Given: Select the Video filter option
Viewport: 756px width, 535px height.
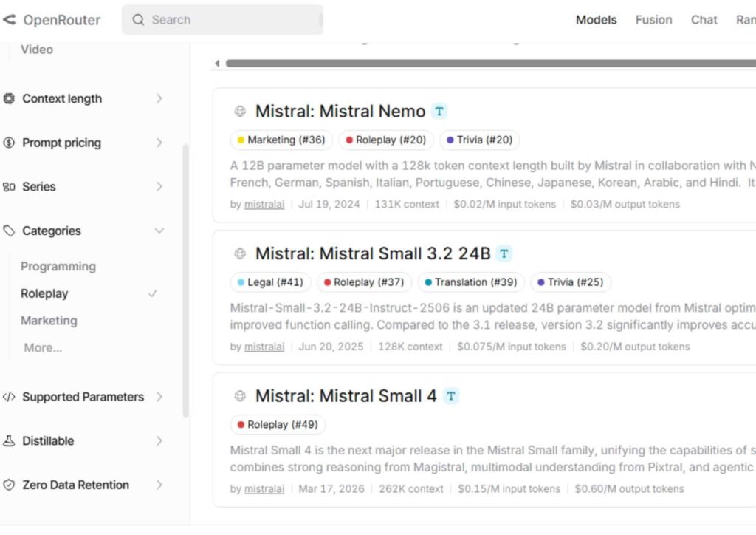Looking at the screenshot, I should pos(37,50).
